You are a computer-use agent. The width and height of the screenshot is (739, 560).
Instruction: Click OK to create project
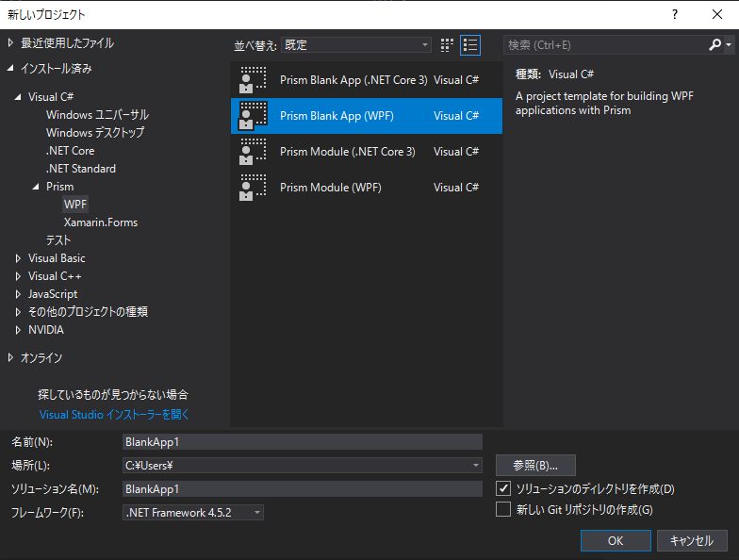(x=616, y=540)
